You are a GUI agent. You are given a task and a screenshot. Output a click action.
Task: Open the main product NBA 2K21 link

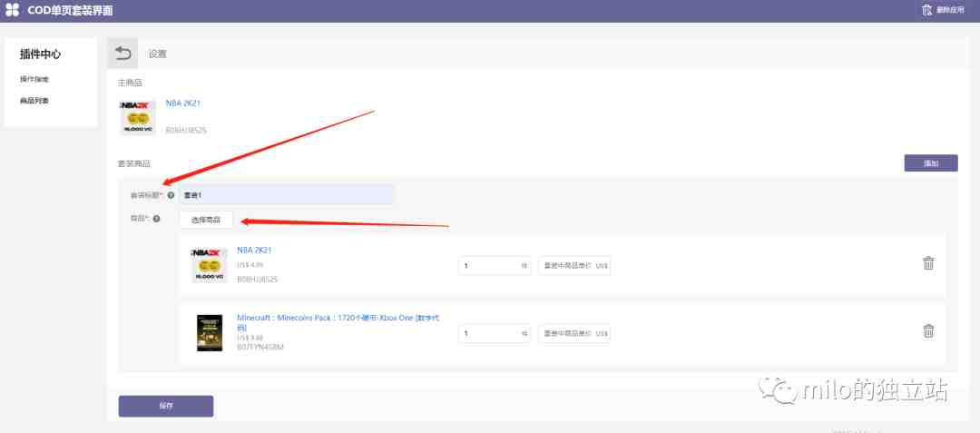(x=183, y=103)
